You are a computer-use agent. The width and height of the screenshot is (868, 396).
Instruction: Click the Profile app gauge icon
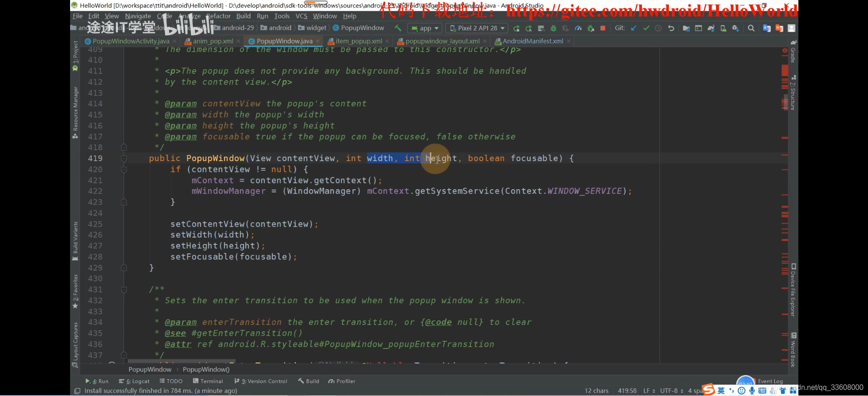click(578, 28)
